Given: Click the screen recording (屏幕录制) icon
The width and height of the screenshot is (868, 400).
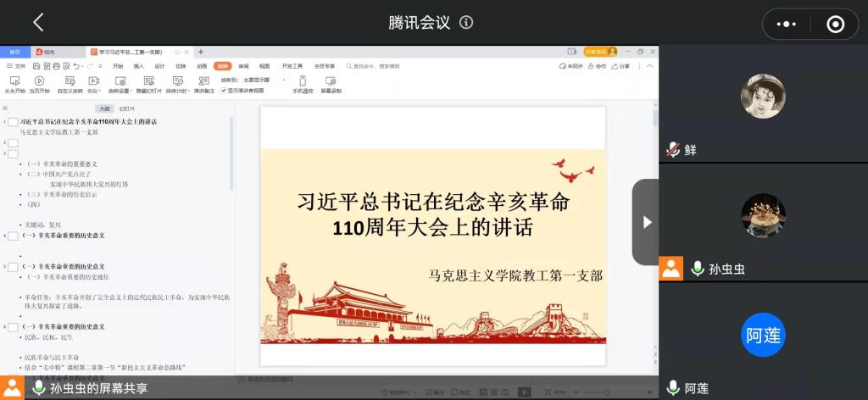Looking at the screenshot, I should click(331, 82).
